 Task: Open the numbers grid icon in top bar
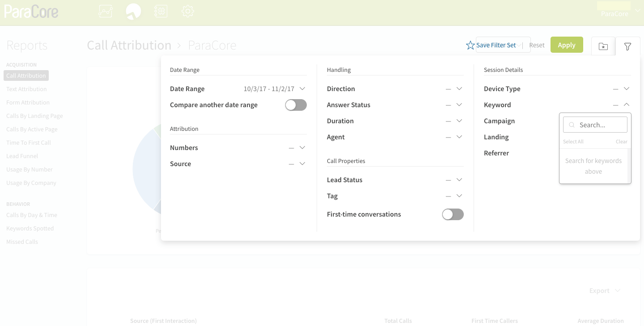tap(161, 11)
